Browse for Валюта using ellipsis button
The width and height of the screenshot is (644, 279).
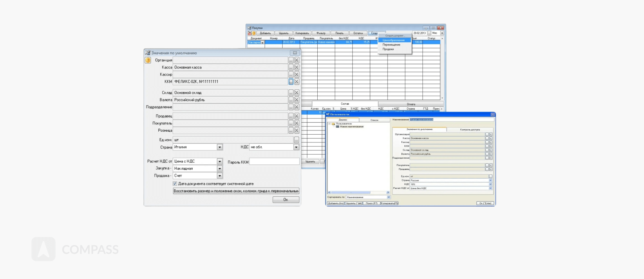(x=291, y=100)
